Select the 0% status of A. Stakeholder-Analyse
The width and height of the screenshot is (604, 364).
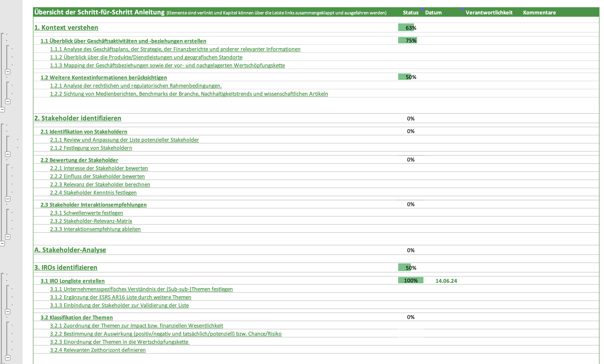(x=411, y=250)
